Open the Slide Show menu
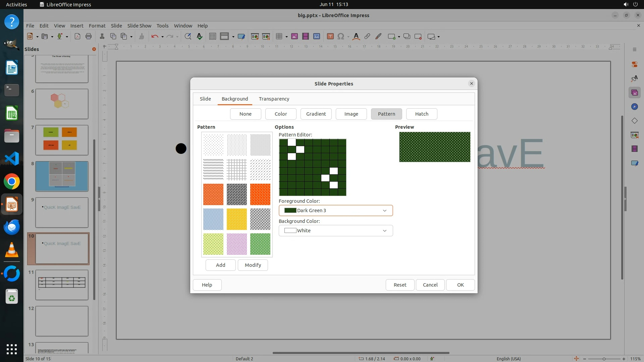Image resolution: width=644 pixels, height=362 pixels. pos(139,26)
